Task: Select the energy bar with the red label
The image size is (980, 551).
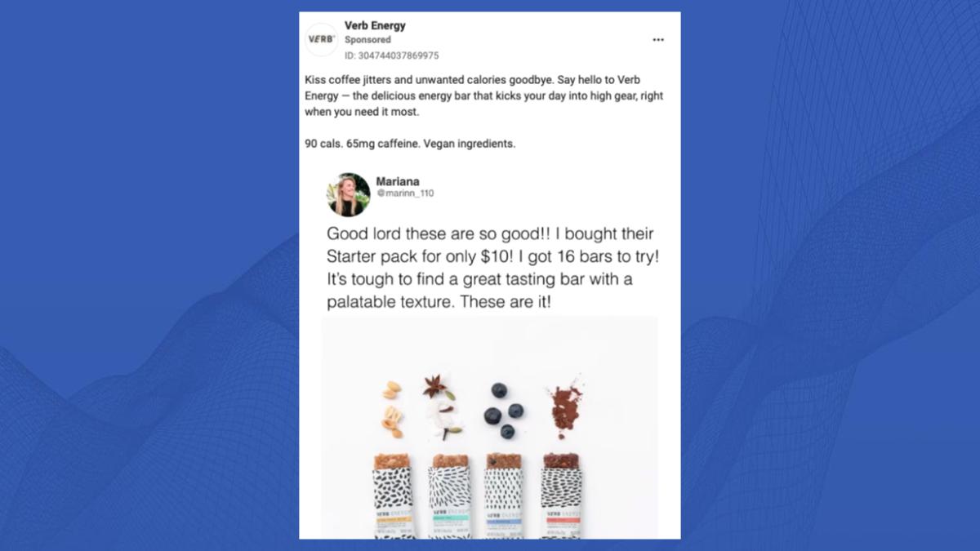Action: pyautogui.click(x=562, y=495)
